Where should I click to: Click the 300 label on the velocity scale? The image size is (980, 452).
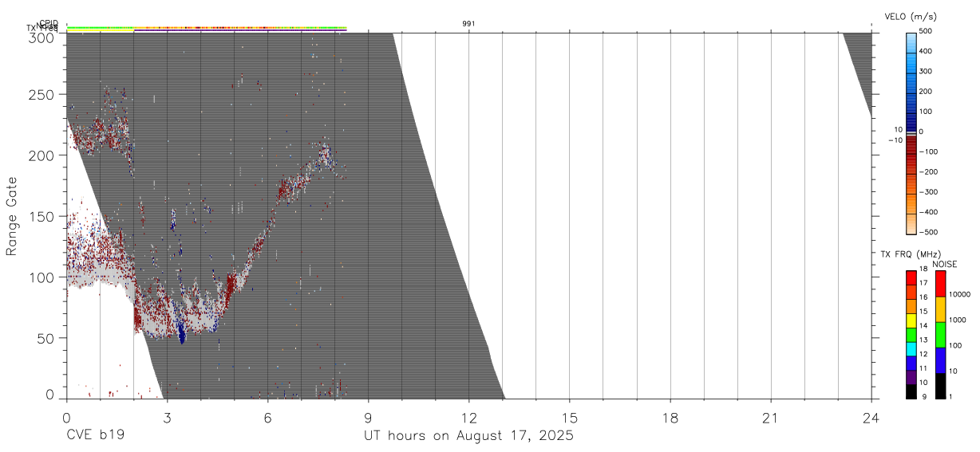926,71
